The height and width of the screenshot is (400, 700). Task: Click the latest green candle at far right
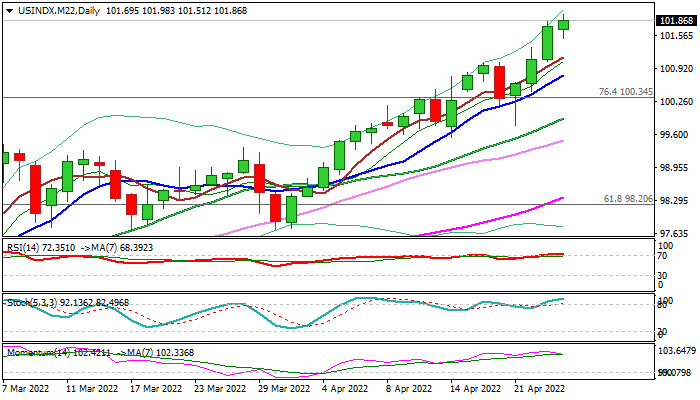[564, 24]
